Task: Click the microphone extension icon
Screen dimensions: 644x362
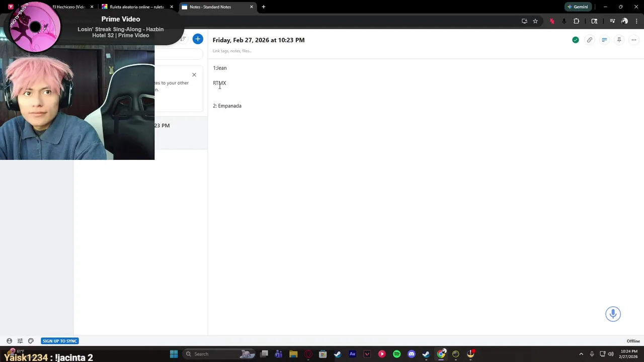Action: [x=564, y=21]
